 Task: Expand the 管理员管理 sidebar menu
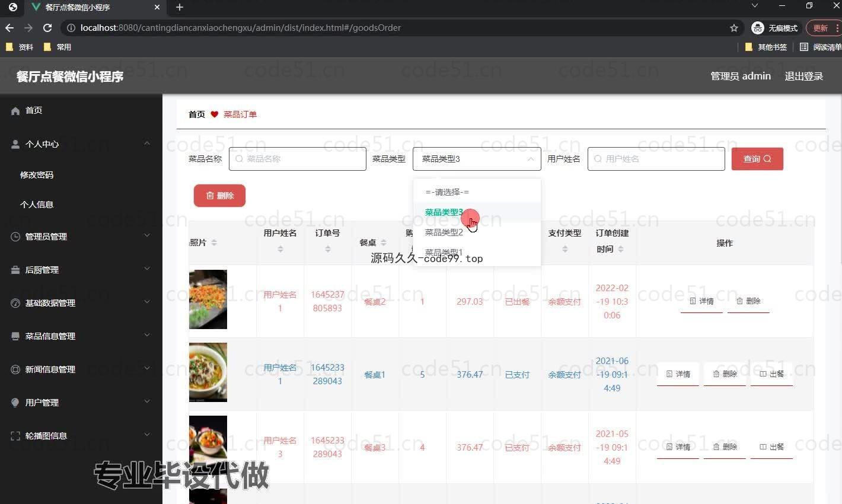(147, 235)
